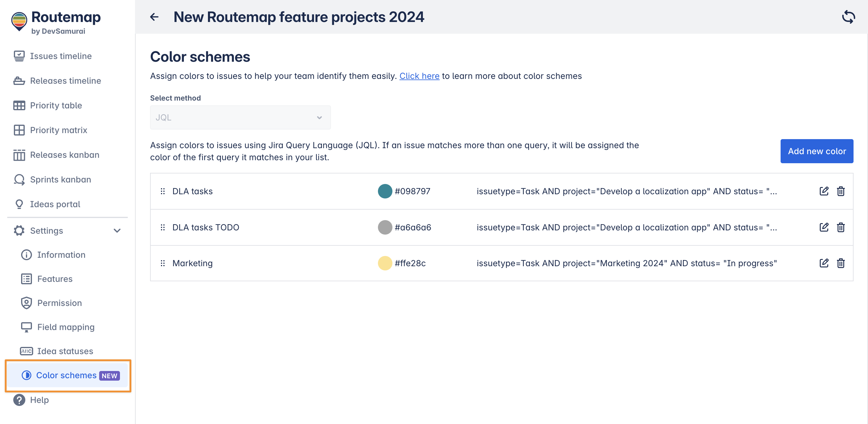Click the #098797 teal color swatch
868x424 pixels.
point(385,191)
